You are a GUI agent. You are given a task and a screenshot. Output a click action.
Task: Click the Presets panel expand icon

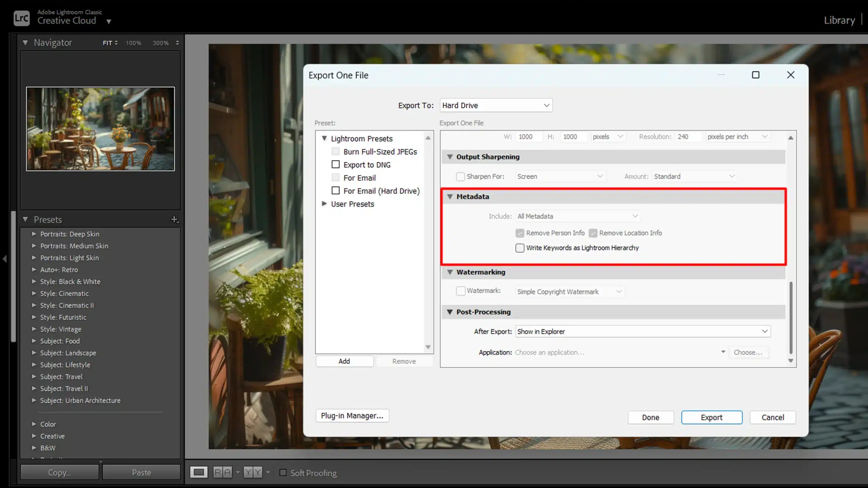click(x=25, y=219)
